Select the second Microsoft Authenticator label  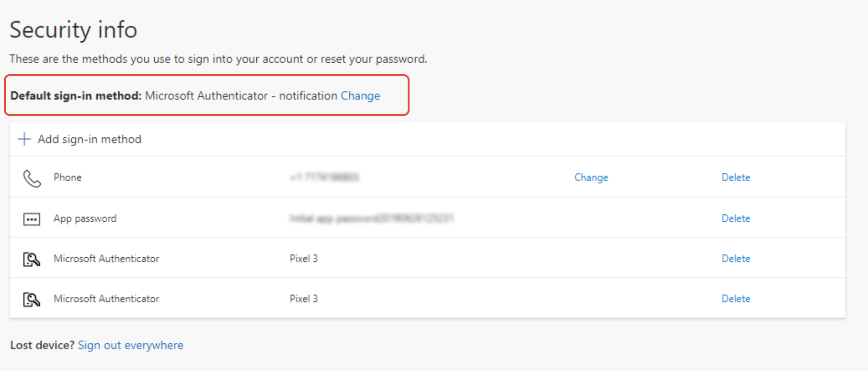click(x=106, y=299)
